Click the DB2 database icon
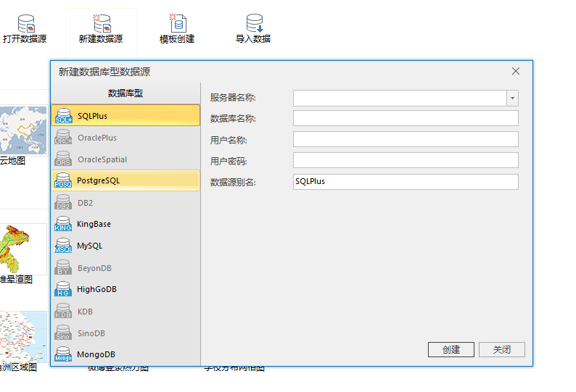Viewport: 576px width, 392px height. coord(63,202)
